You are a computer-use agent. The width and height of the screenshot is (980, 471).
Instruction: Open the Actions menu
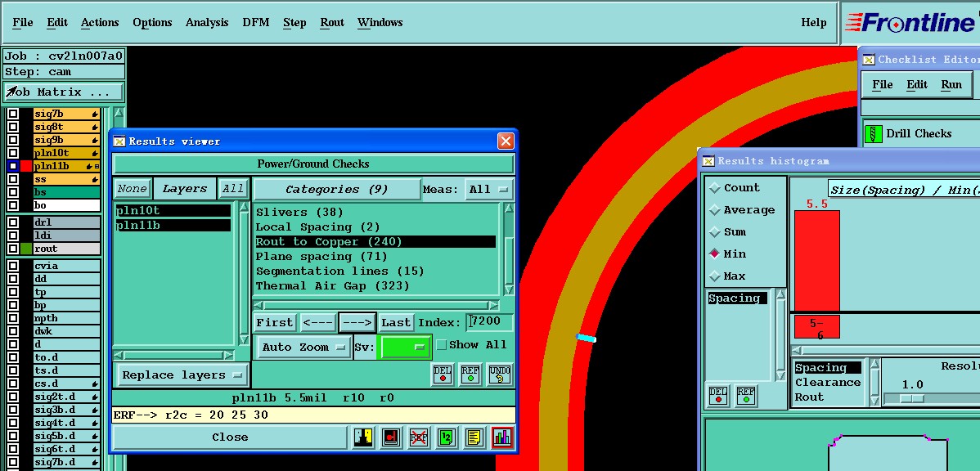click(99, 23)
